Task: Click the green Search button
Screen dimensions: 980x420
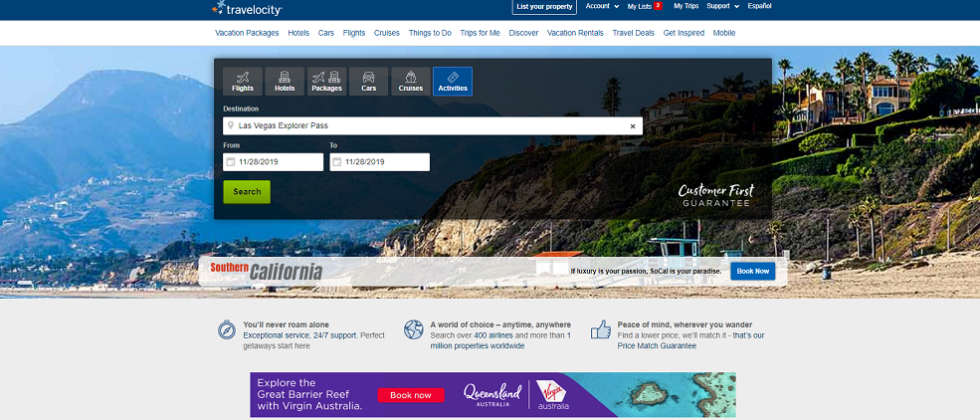Action: [x=247, y=192]
